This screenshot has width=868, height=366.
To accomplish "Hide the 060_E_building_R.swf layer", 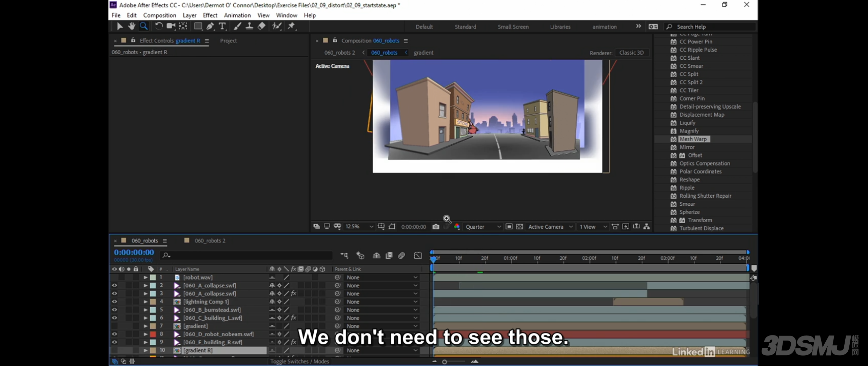I will [114, 342].
